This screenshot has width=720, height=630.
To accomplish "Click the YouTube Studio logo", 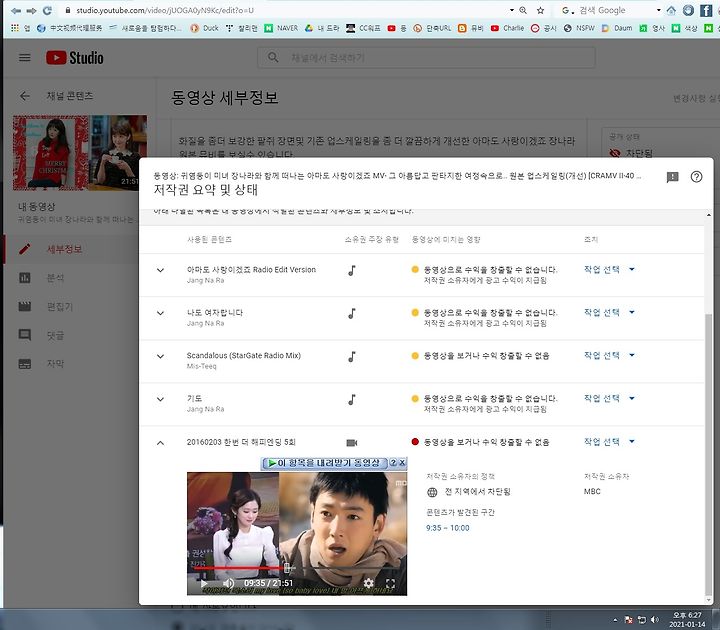I will click(74, 58).
